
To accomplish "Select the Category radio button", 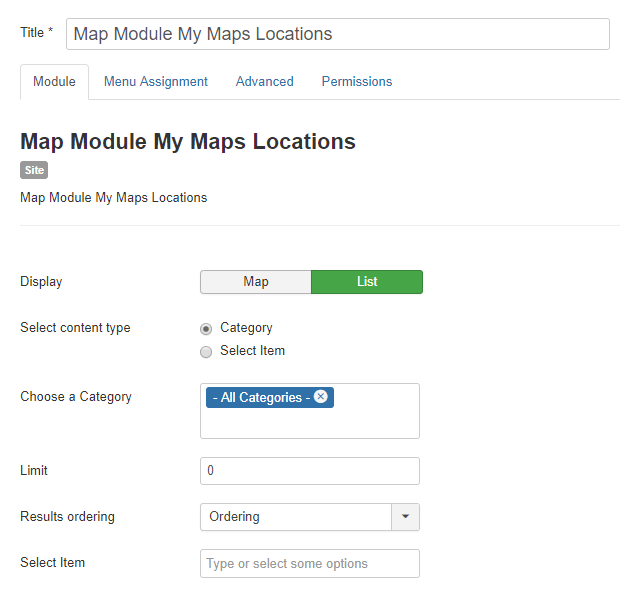I will tap(206, 328).
